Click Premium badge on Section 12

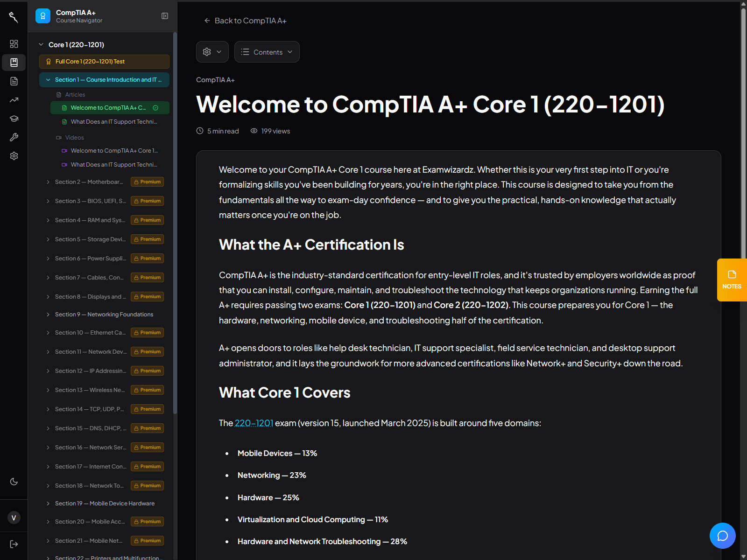point(147,371)
